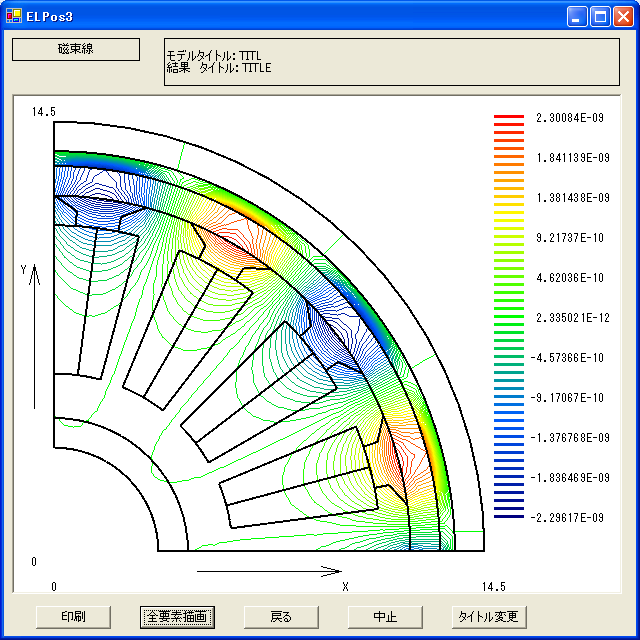
Task: Click the yellow legend bar beside 9.21737E-10
Action: point(509,237)
